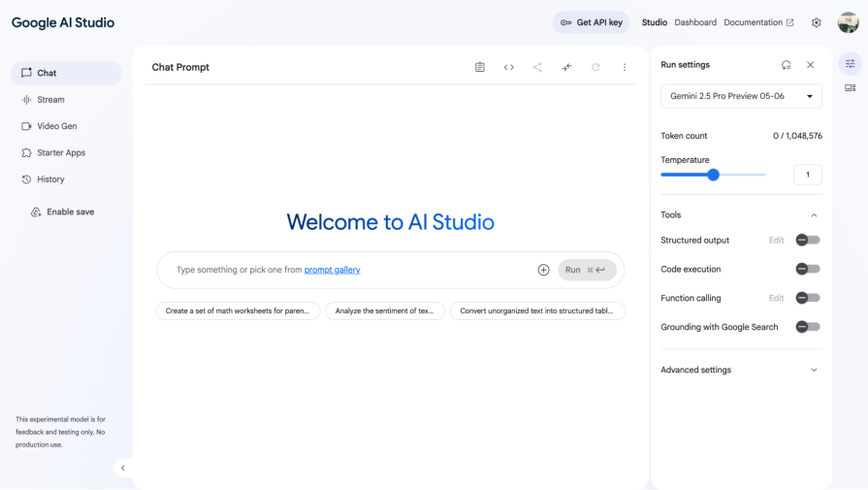Image resolution: width=868 pixels, height=490 pixels.
Task: Click the reset run settings icon
Action: coord(787,65)
